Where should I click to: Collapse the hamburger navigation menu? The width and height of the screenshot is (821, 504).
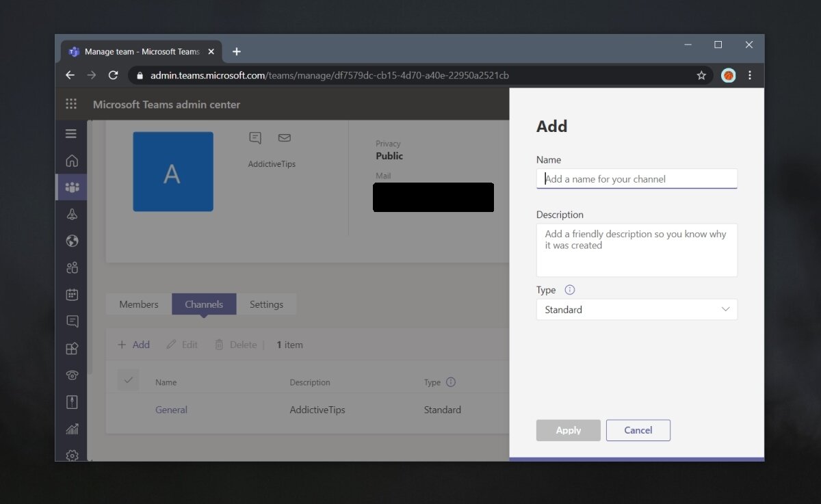(x=71, y=133)
